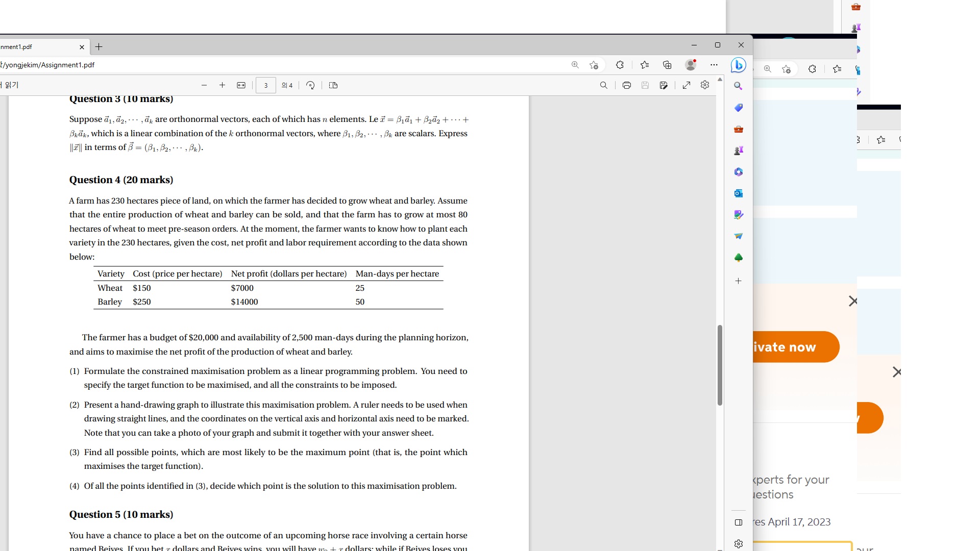Open PDF settings gear menu

pyautogui.click(x=705, y=85)
